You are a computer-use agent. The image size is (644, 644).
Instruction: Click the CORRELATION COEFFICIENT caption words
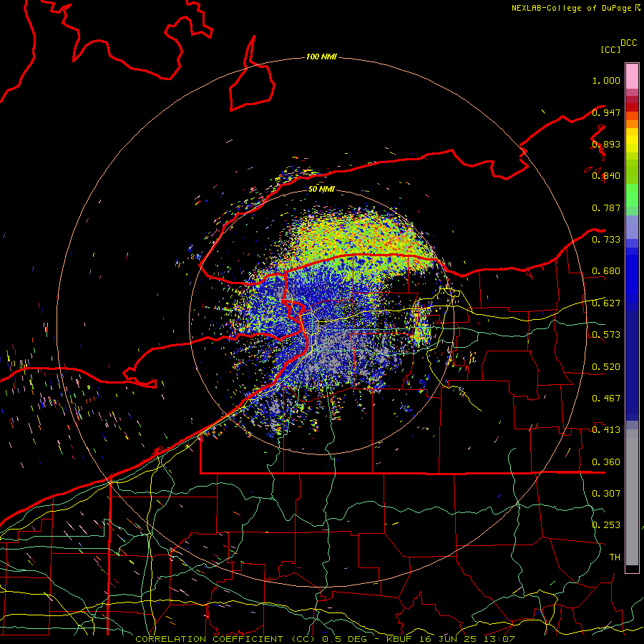point(209,639)
